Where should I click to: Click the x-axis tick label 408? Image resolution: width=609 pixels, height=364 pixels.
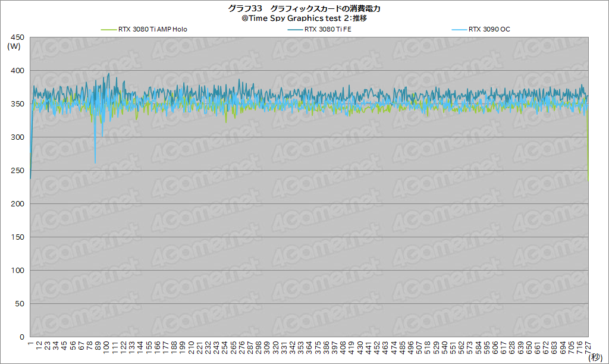(343, 347)
